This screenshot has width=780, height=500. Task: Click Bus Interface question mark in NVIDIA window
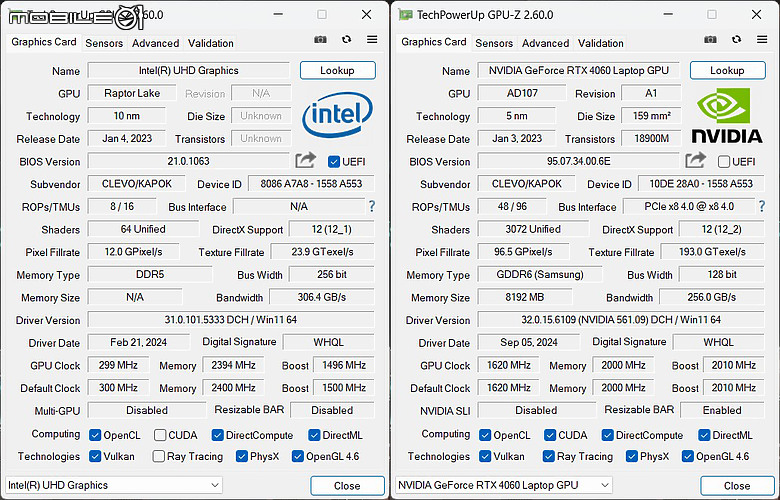click(x=762, y=206)
